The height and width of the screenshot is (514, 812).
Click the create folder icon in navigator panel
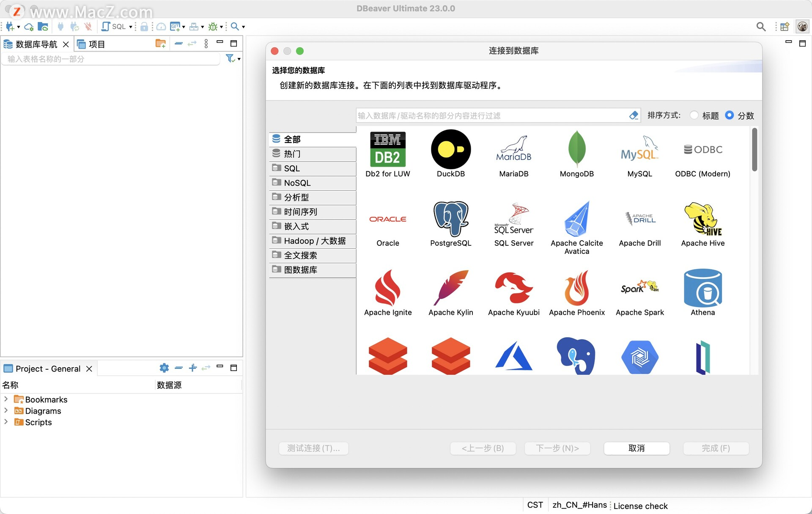coord(160,44)
